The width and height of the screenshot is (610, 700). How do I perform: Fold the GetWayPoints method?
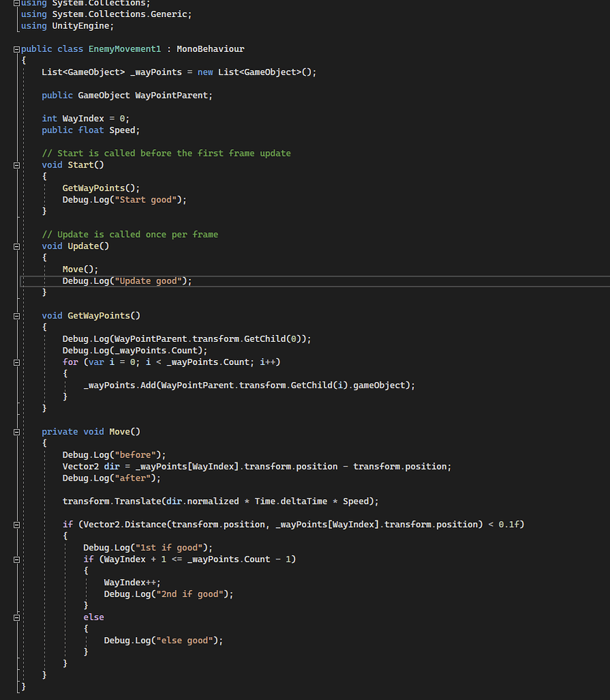point(16,316)
